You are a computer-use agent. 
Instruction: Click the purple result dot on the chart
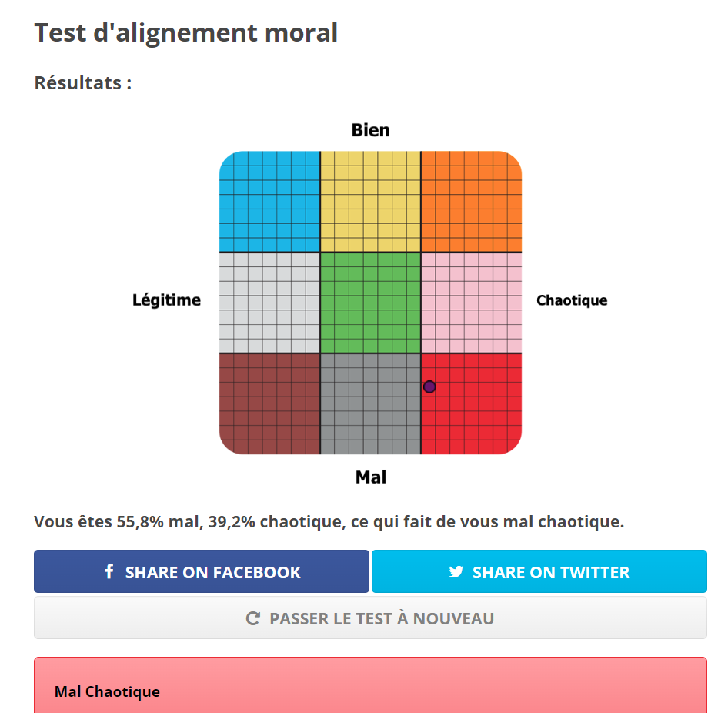429,387
